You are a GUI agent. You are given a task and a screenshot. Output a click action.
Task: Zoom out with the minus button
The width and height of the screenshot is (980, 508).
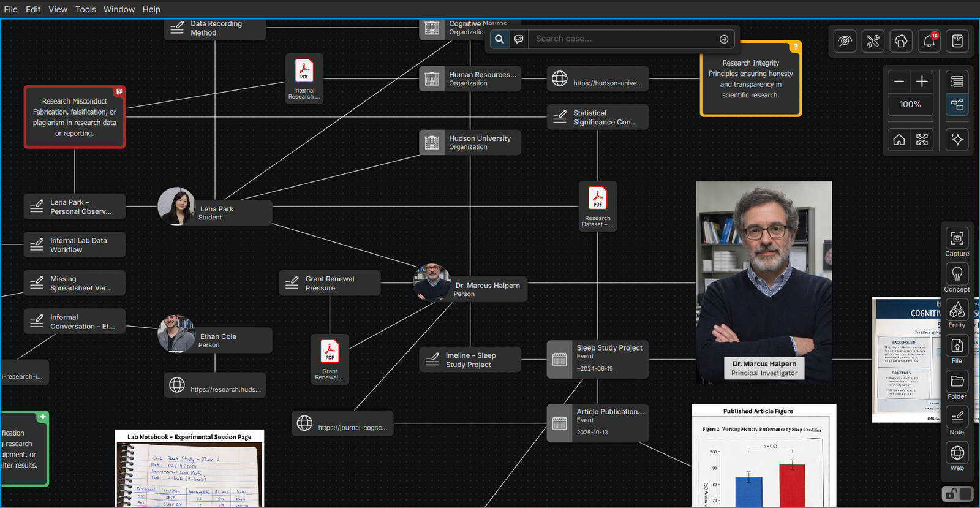[x=899, y=82]
